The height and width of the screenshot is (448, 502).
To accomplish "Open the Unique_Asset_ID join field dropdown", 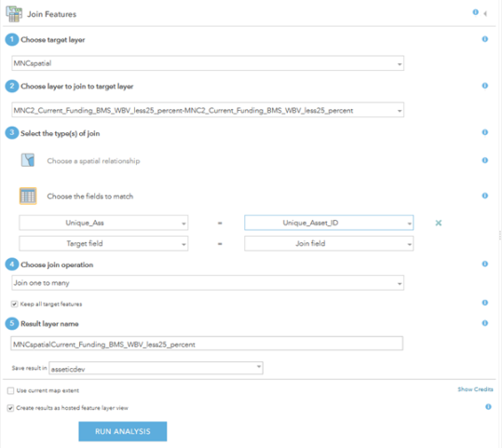I will pyautogui.click(x=329, y=223).
